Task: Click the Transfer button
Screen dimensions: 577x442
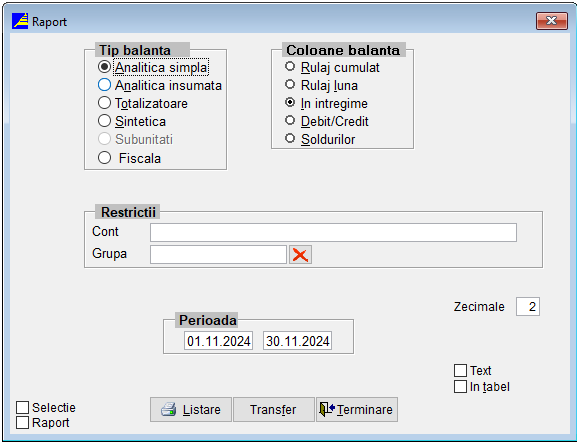Action: pyautogui.click(x=273, y=409)
